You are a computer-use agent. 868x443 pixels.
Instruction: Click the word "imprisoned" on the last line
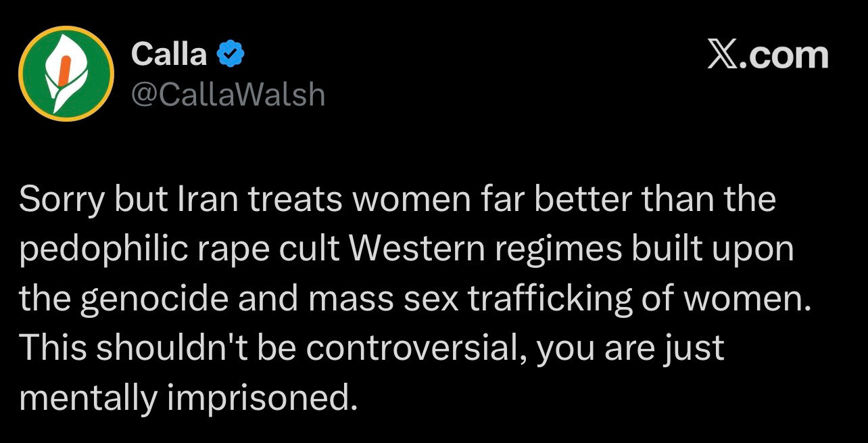(x=260, y=399)
